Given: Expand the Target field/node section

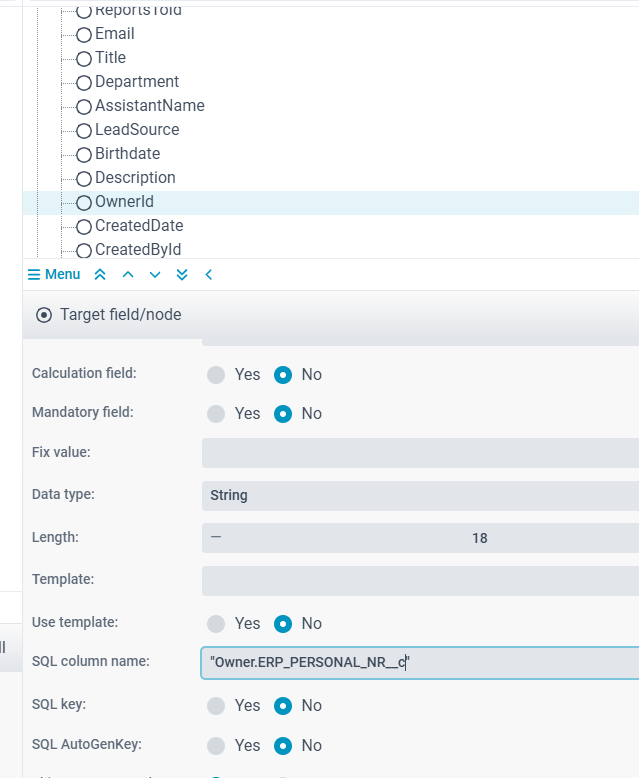Looking at the screenshot, I should coord(44,315).
